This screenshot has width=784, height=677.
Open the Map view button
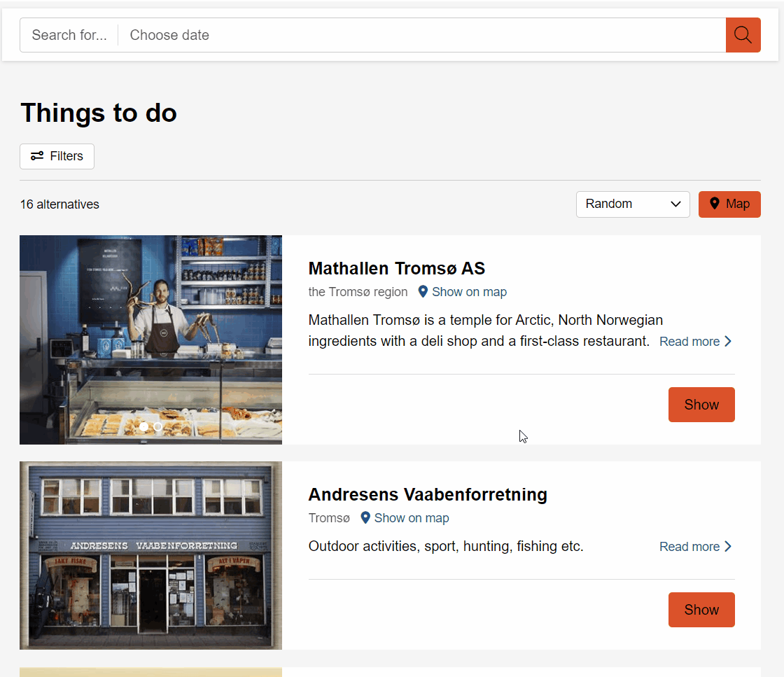pyautogui.click(x=729, y=204)
